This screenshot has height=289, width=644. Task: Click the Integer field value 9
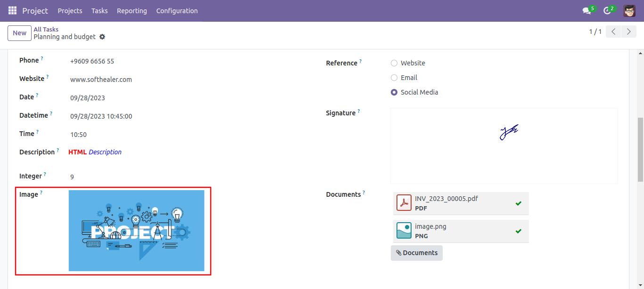pyautogui.click(x=72, y=177)
